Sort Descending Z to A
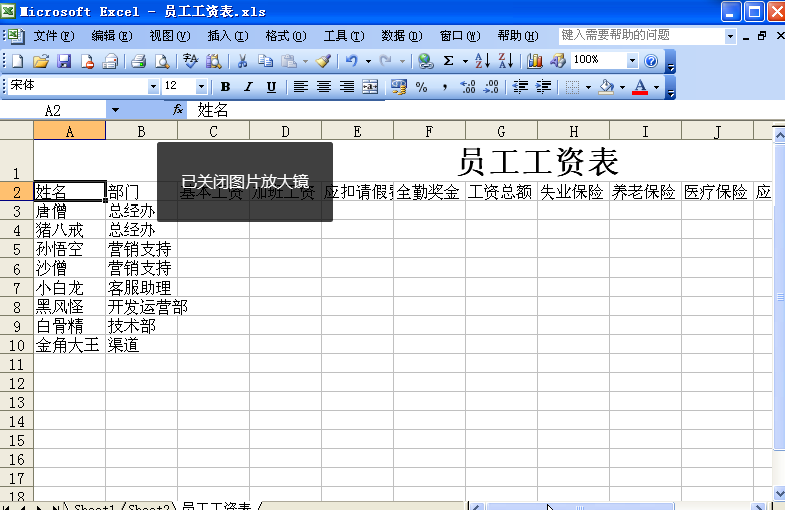Image resolution: width=785 pixels, height=510 pixels. 506,61
